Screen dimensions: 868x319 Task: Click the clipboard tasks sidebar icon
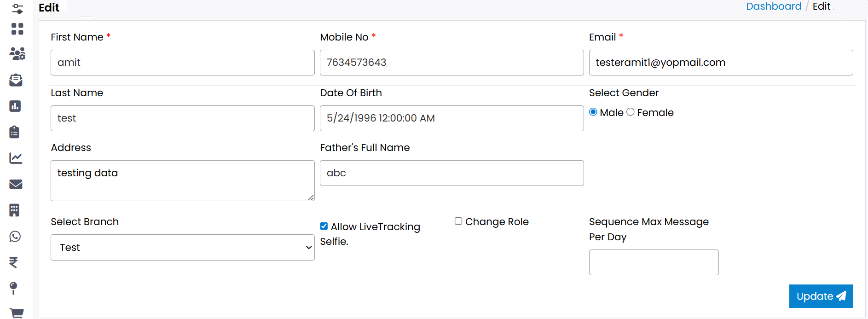pyautogui.click(x=15, y=132)
